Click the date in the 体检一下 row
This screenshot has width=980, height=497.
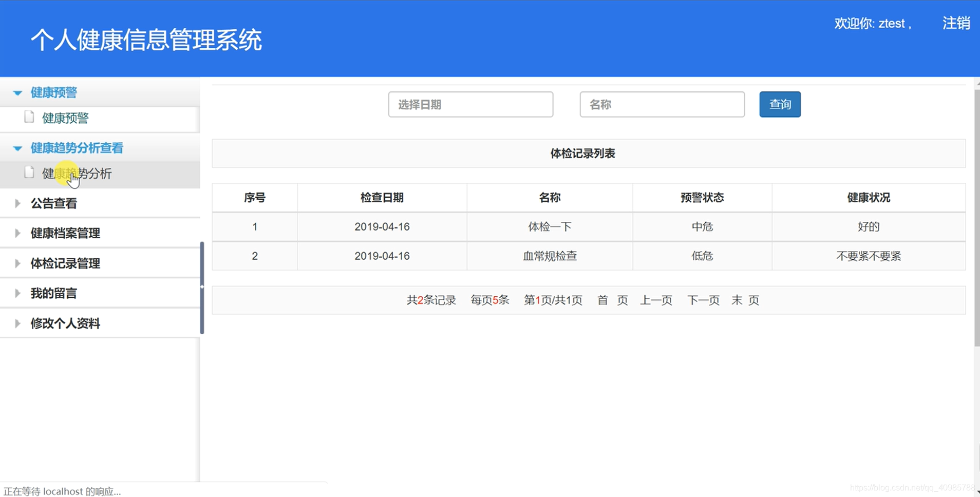382,226
